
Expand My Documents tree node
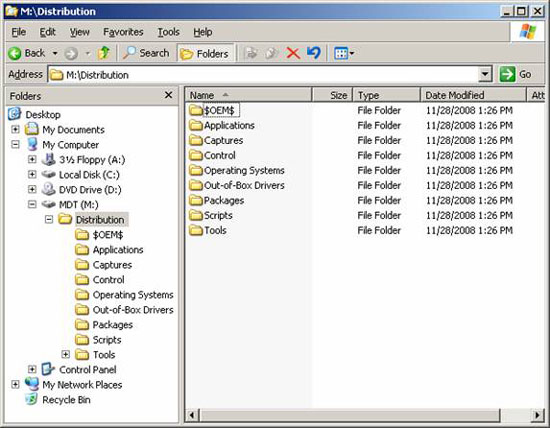click(x=15, y=129)
